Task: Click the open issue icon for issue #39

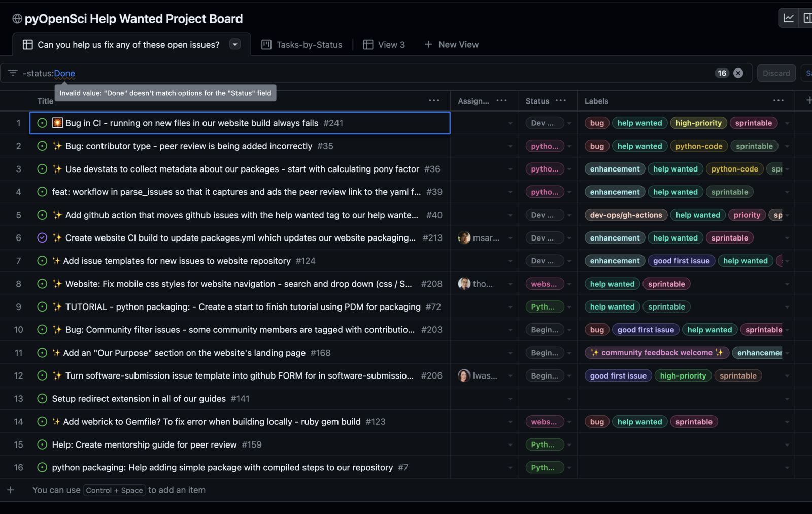Action: coord(43,192)
